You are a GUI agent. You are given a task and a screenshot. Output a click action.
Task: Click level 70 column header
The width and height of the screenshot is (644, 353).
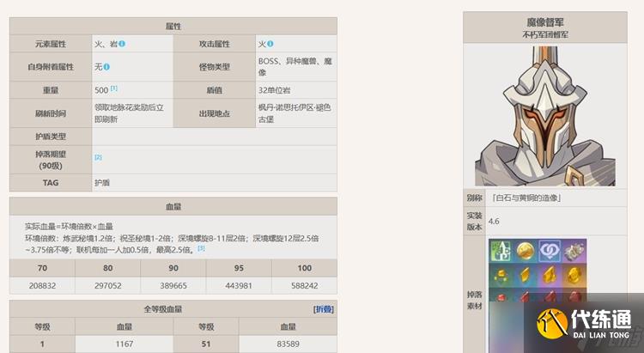point(42,268)
